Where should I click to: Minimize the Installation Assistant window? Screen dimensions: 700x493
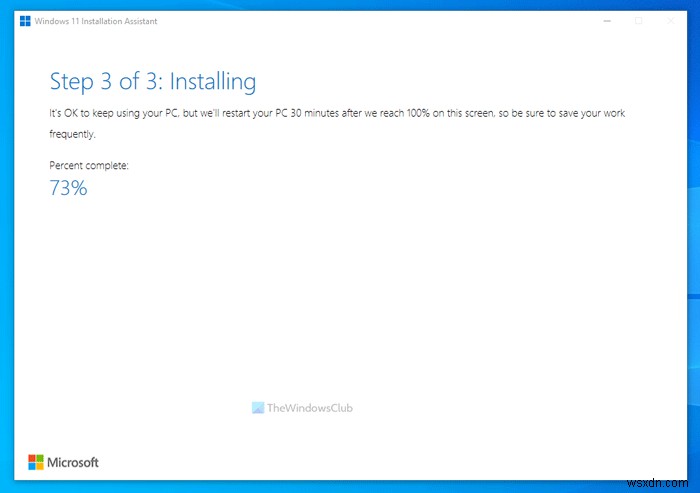pos(607,21)
